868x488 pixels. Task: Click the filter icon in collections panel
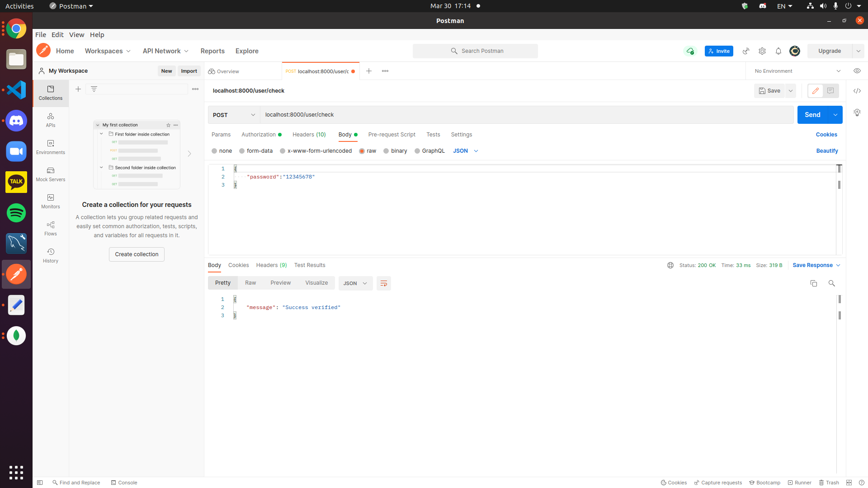[94, 89]
